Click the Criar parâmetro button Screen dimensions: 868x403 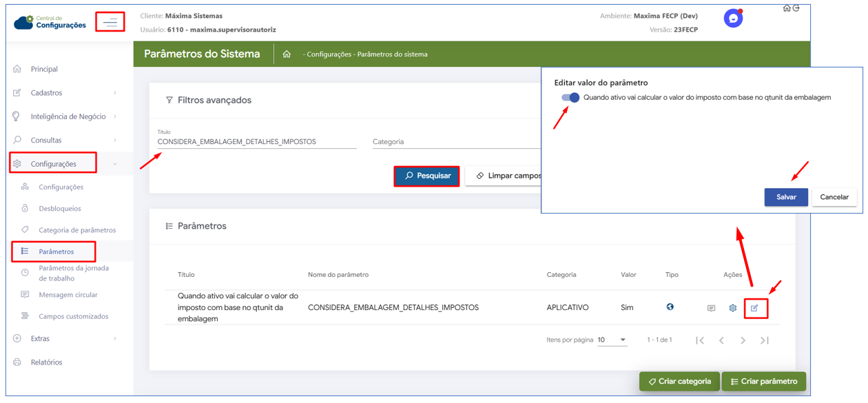pyautogui.click(x=764, y=382)
